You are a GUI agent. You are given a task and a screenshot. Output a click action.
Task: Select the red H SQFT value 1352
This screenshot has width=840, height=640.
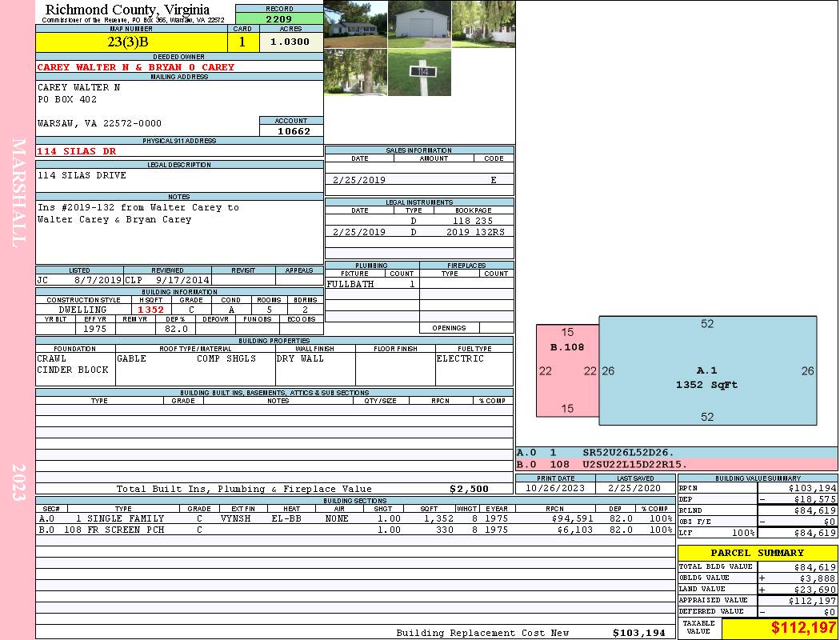(150, 310)
